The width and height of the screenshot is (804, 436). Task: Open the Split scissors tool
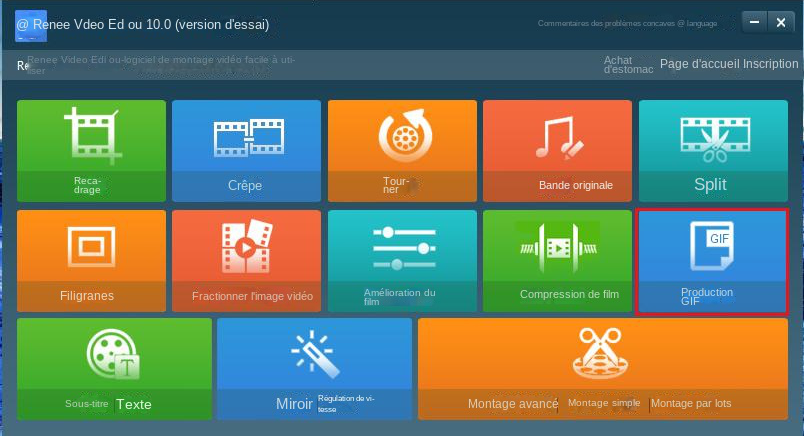pyautogui.click(x=712, y=150)
